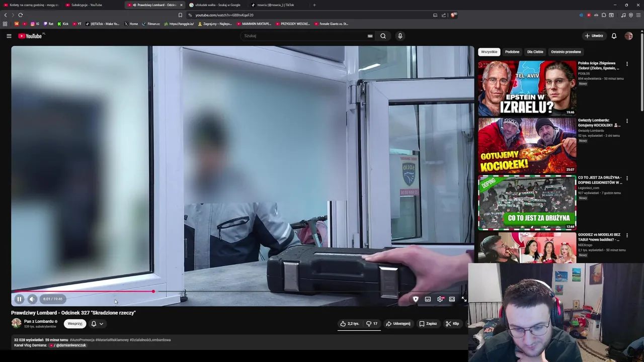Go to the YouTube home logo
Screen dimensions: 644x362
[x=30, y=36]
